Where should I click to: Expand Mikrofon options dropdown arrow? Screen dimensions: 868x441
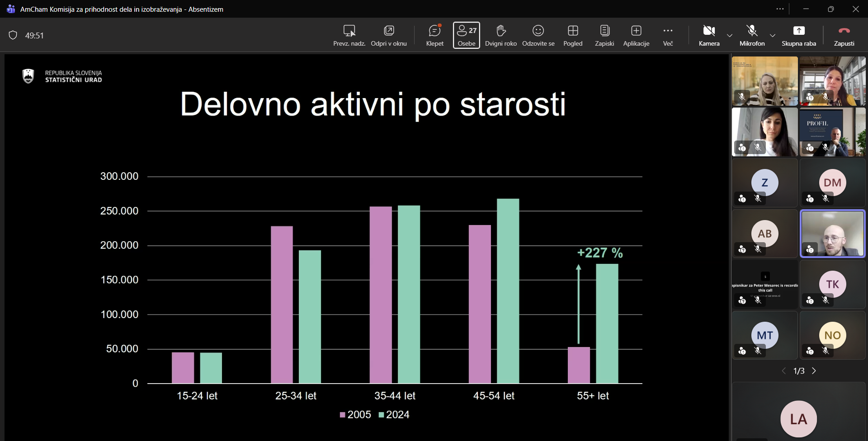point(773,35)
